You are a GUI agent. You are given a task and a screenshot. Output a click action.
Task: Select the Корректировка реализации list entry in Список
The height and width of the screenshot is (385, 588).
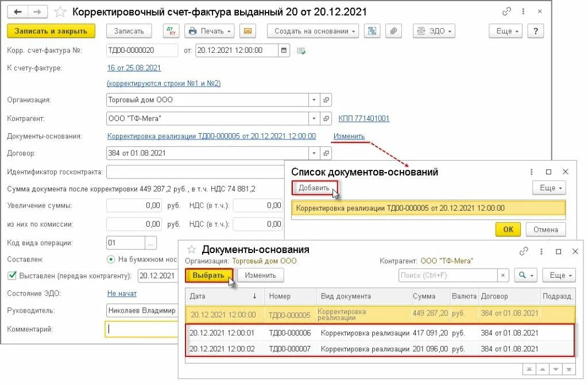(428, 208)
